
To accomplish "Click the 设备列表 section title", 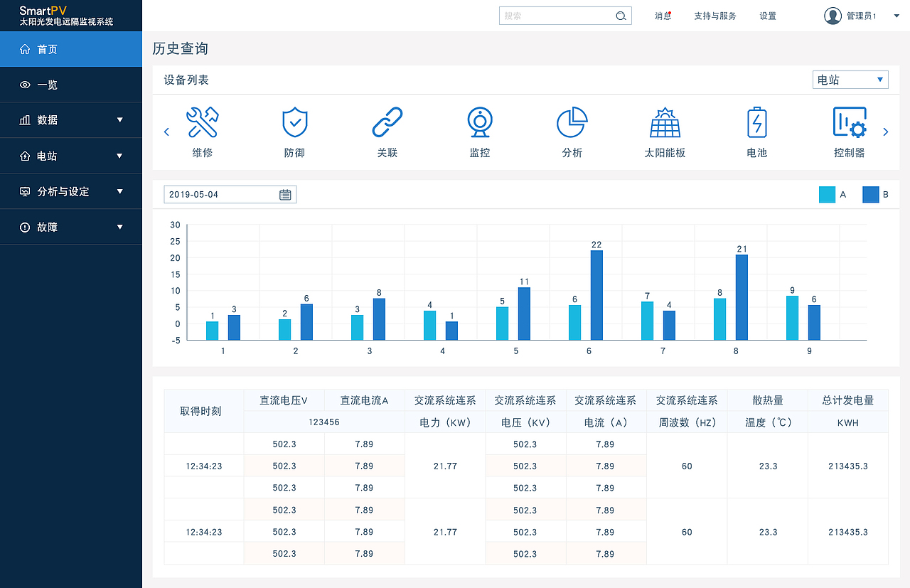I will [x=186, y=80].
